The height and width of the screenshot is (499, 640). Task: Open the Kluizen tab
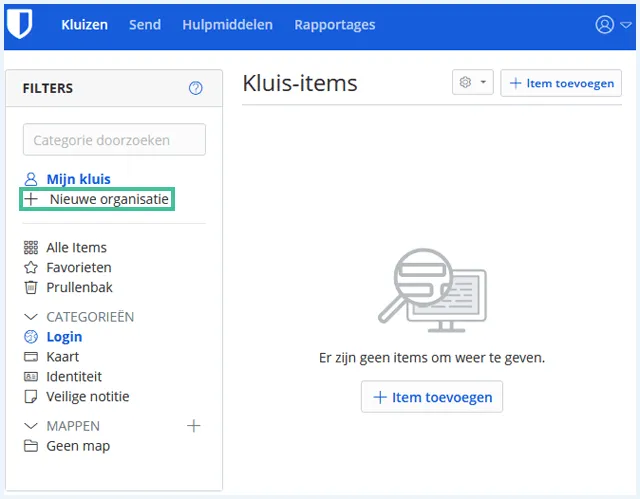point(84,25)
